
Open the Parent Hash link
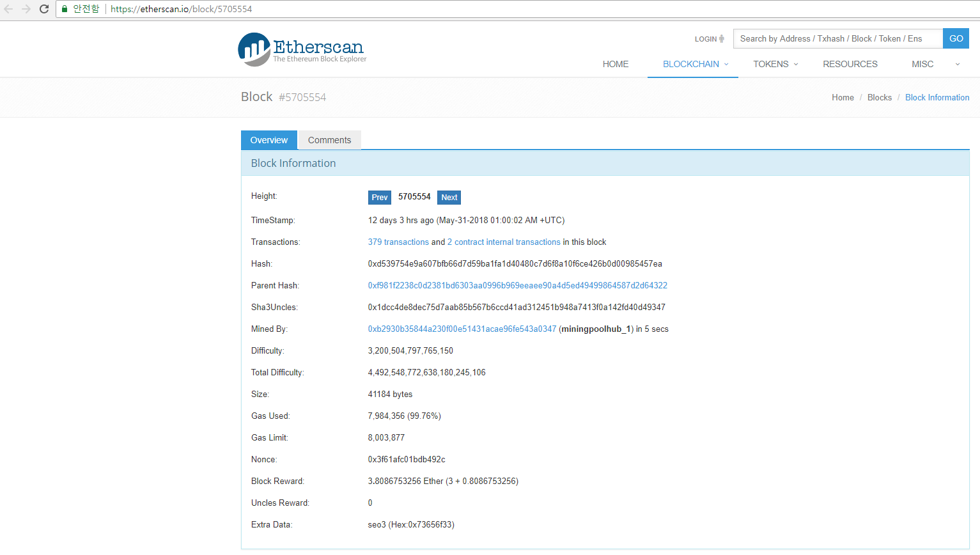518,286
